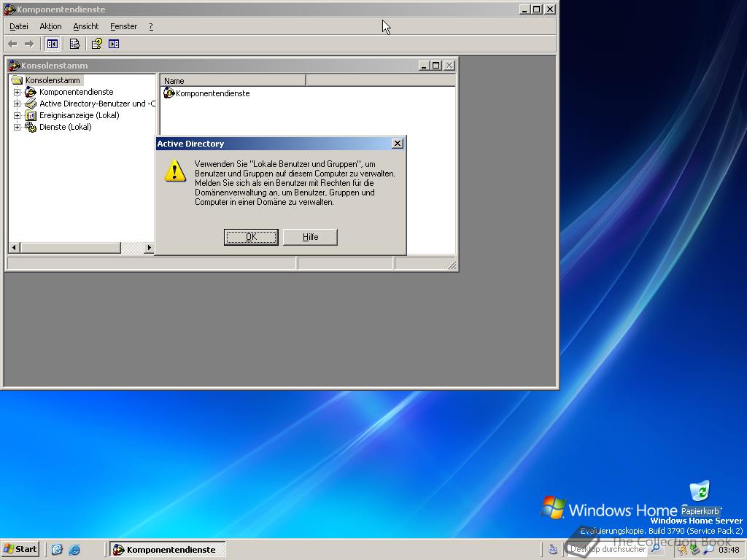The image size is (747, 560).
Task: Expand the Dienste (Lokal) tree node
Action: (x=18, y=127)
